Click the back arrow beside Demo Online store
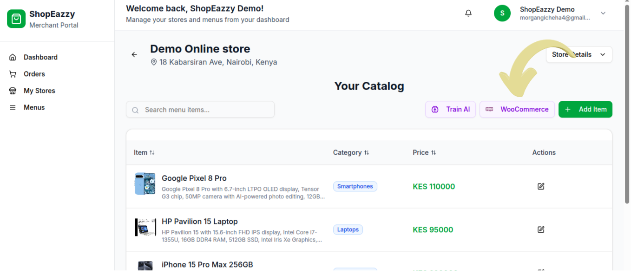This screenshot has height=275, width=644. pos(134,55)
